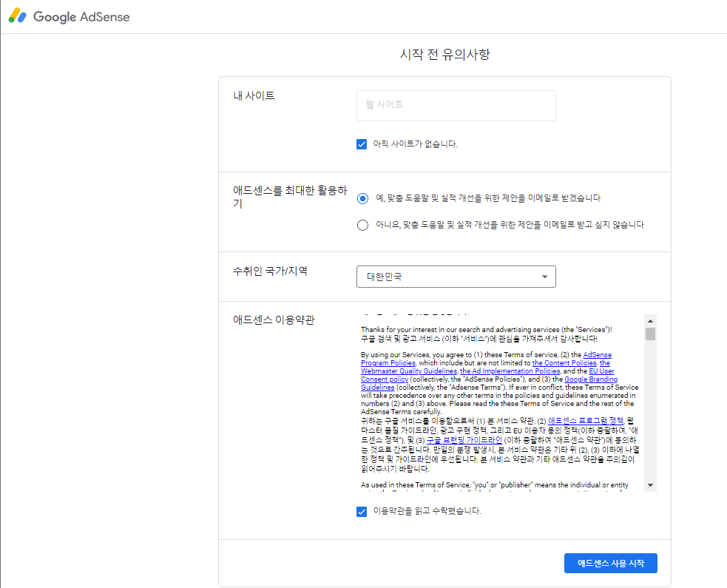Open the 구글 브랜딩 가이드라인 link

(x=464, y=439)
